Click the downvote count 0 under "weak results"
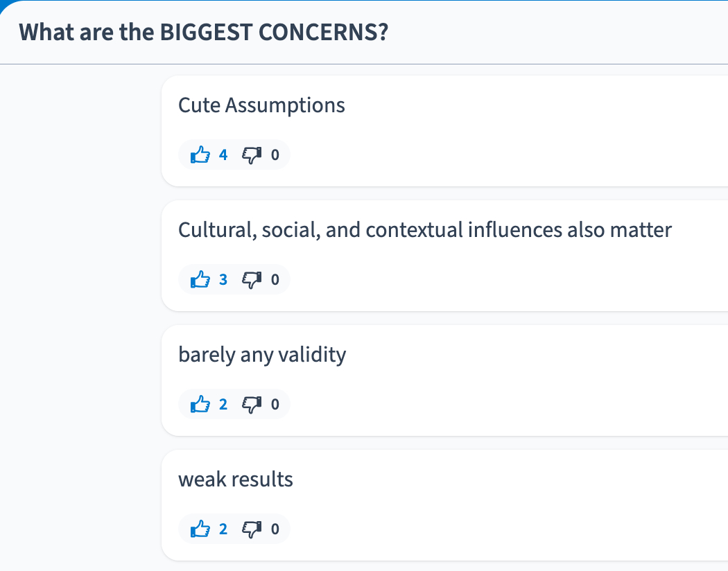 click(x=275, y=529)
